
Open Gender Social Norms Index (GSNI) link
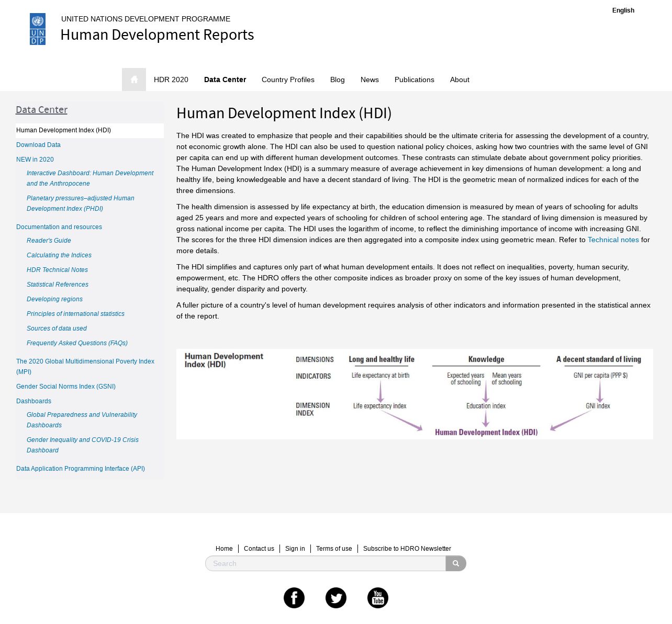tap(66, 387)
